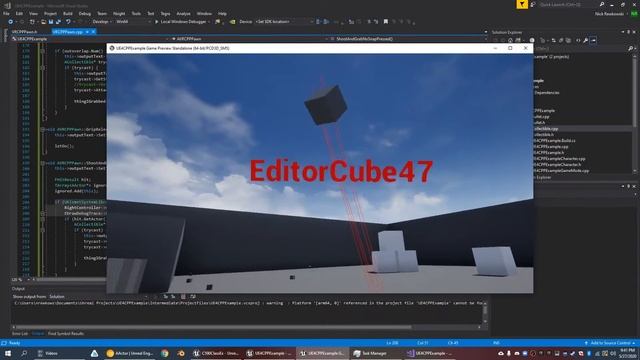Click the Navigate Backward toolbar icon
Viewport: 640px width, 360px height.
[11, 22]
